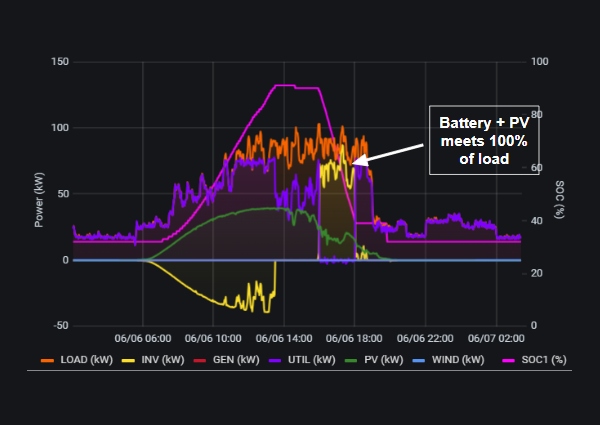Toggle the INV (kW) legend series
The height and width of the screenshot is (425, 600).
(x=153, y=360)
